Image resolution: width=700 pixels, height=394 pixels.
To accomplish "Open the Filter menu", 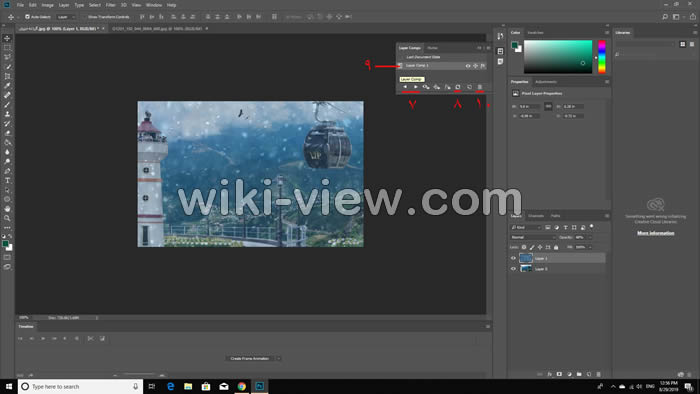I will point(110,5).
